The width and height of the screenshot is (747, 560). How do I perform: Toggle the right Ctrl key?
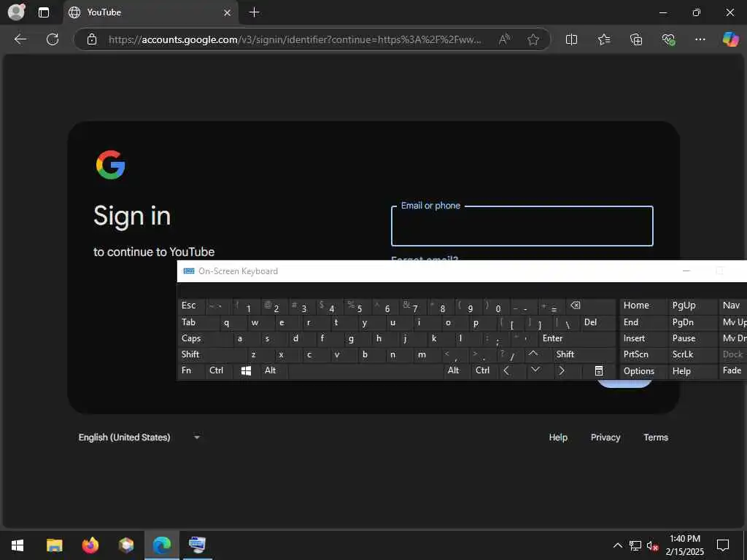[485, 370]
